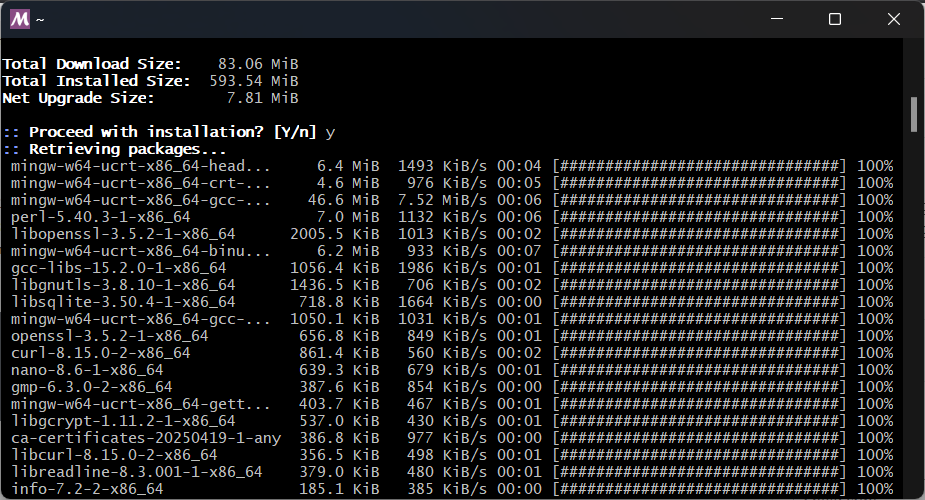Viewport: 925px width, 500px height.
Task: Click the nano-8.6-1-x86_64 progress bar
Action: (699, 370)
